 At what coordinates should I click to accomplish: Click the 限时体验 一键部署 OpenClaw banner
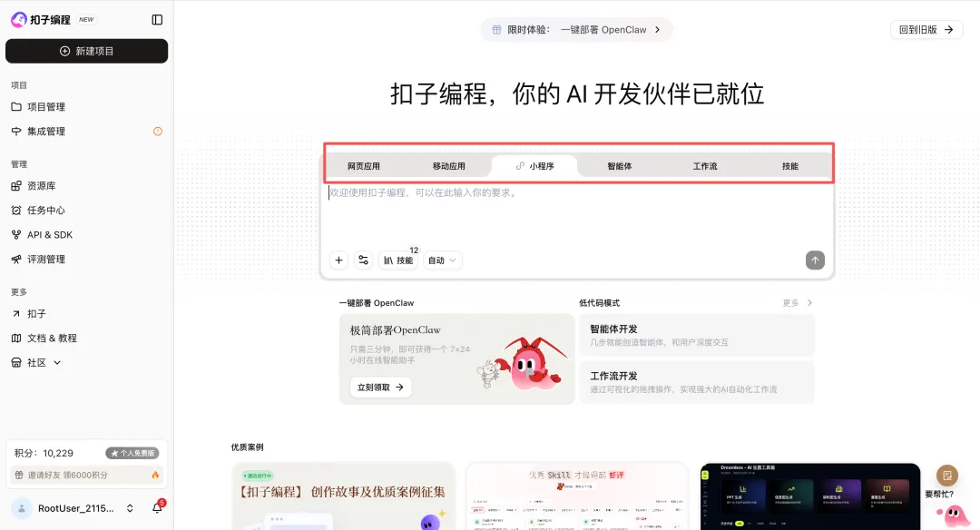(576, 30)
